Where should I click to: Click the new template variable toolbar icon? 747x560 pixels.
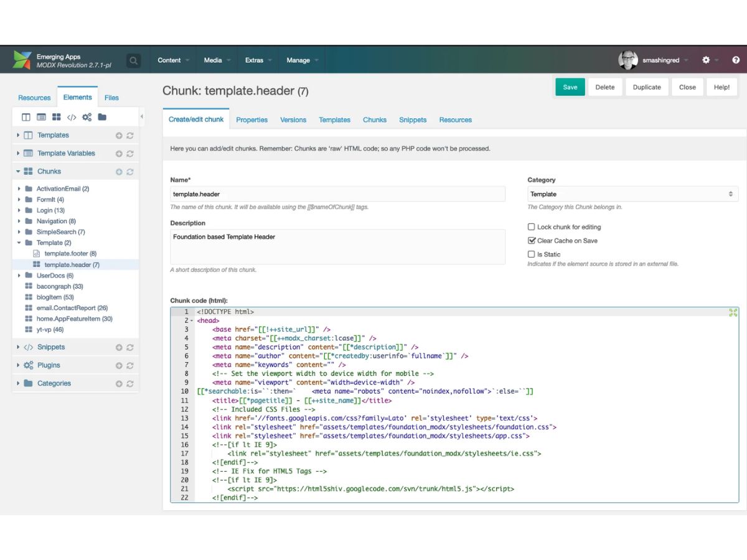pos(41,117)
